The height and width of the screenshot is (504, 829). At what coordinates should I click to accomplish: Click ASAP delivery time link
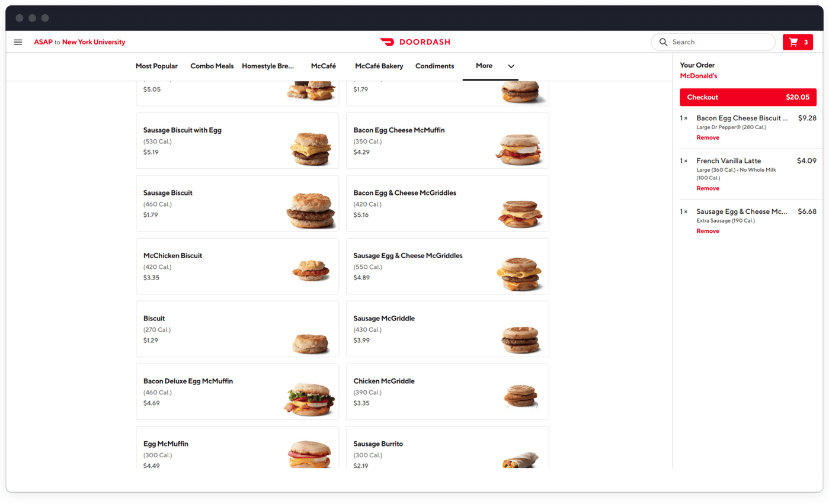[43, 42]
